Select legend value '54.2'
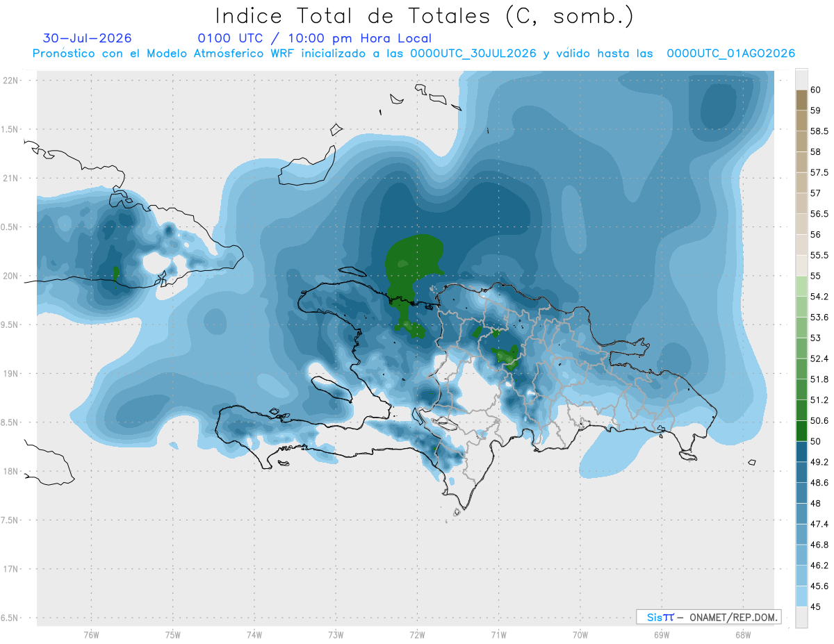This screenshot has height=644, width=834. point(819,297)
